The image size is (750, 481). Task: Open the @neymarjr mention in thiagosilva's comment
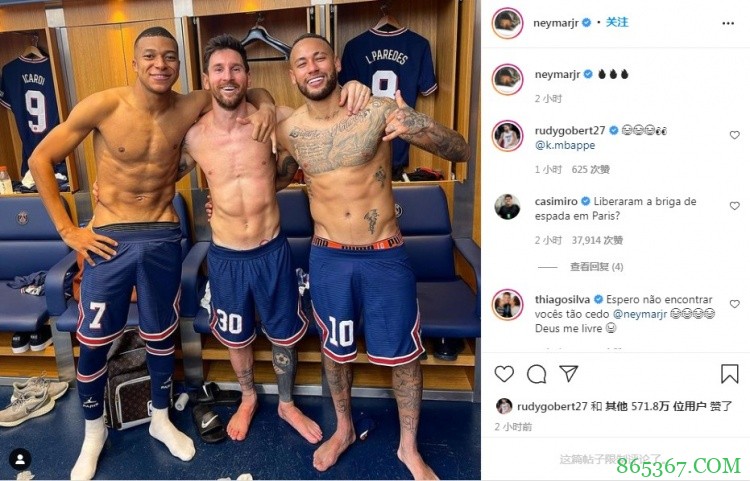click(640, 314)
